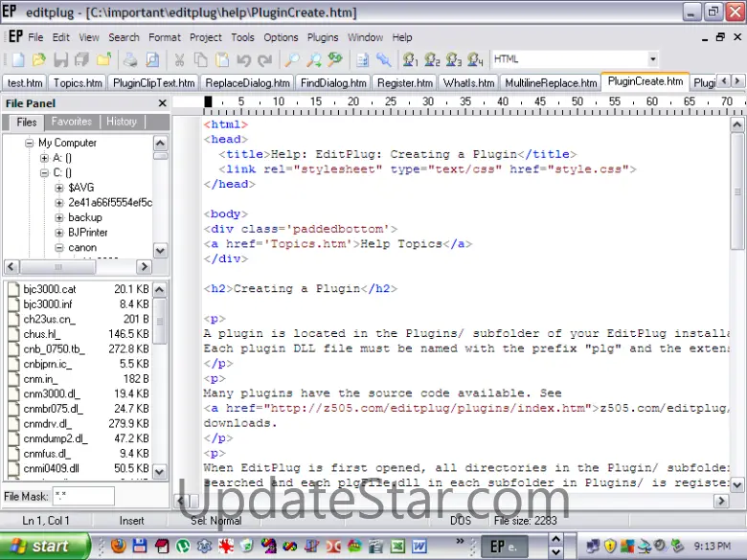Click the user tool 1 icon
The width and height of the screenshot is (747, 560).
tap(410, 59)
